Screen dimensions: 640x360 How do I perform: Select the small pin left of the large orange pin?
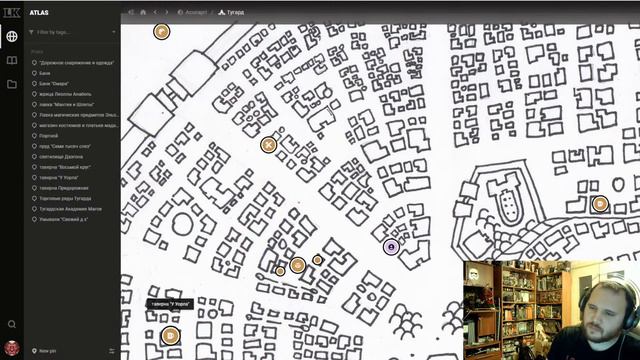tap(280, 271)
